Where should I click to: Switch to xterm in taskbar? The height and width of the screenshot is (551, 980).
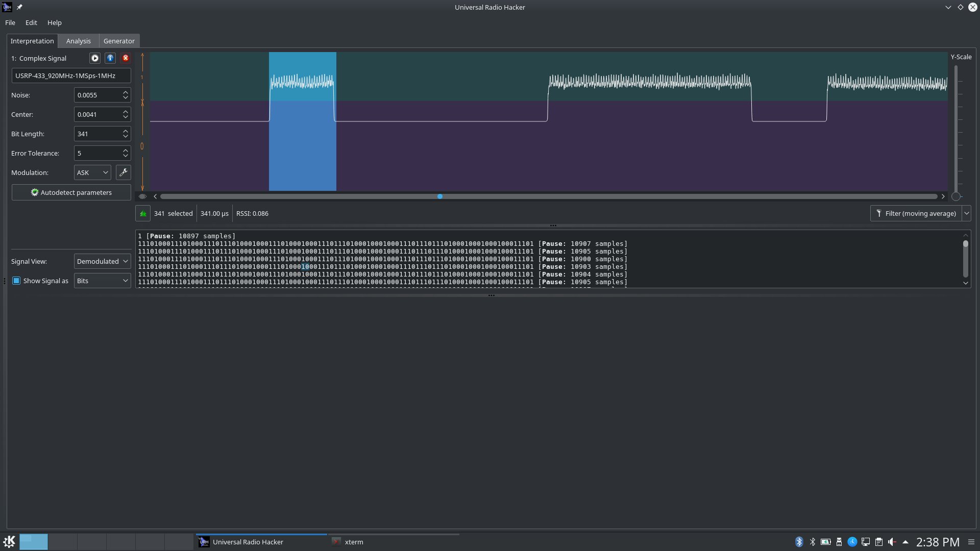coord(394,542)
